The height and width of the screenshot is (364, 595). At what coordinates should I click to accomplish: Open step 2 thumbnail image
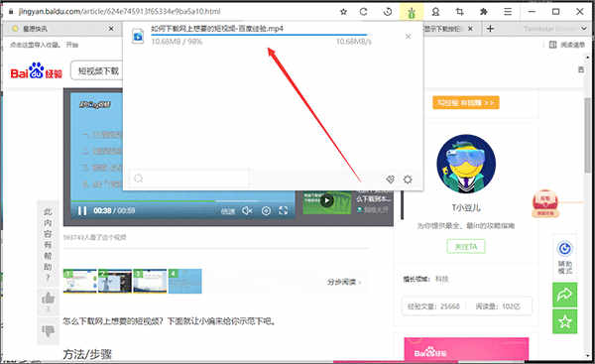pyautogui.click(x=115, y=282)
